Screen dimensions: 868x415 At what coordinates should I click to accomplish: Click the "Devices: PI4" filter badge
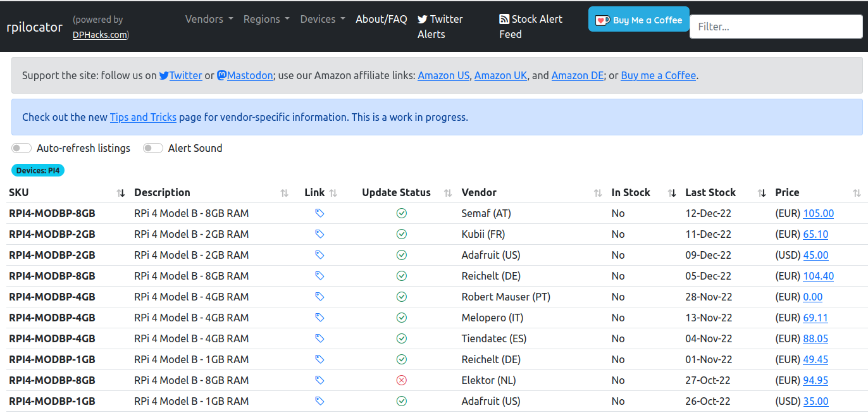tap(38, 170)
